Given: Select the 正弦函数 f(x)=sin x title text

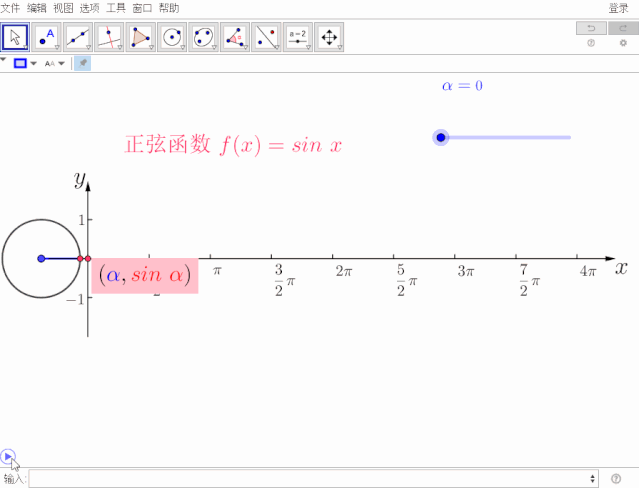Looking at the screenshot, I should point(233,144).
